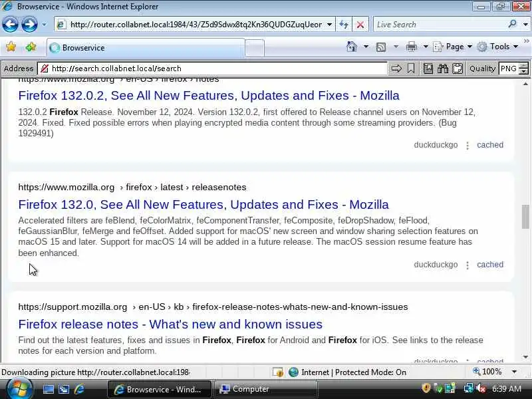This screenshot has width=532, height=399.
Task: Click the Quality selector field showing PNG
Action: click(x=509, y=68)
